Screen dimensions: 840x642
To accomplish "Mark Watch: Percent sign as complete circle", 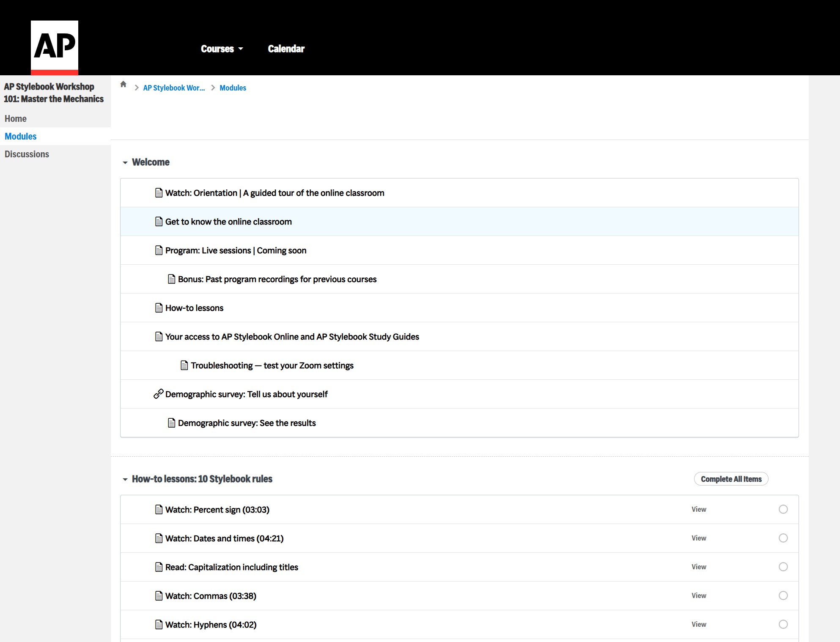I will 783,509.
